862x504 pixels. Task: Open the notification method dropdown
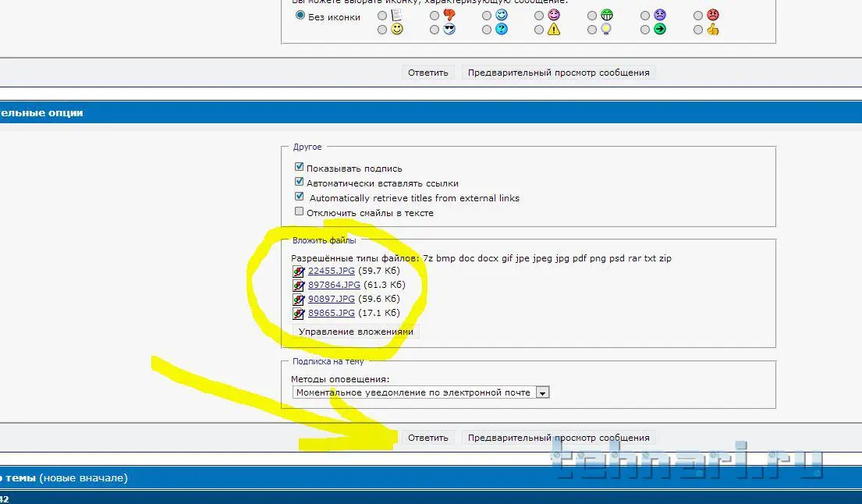[420, 392]
